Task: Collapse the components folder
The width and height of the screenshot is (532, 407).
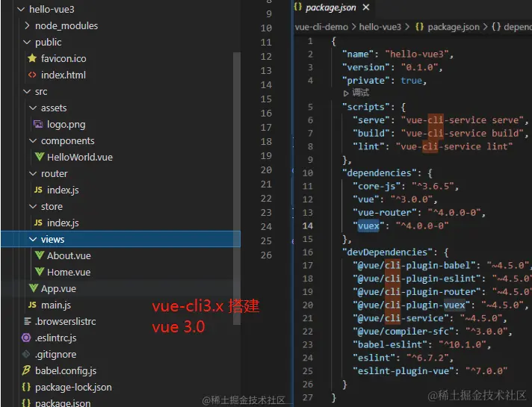Action: [x=33, y=140]
